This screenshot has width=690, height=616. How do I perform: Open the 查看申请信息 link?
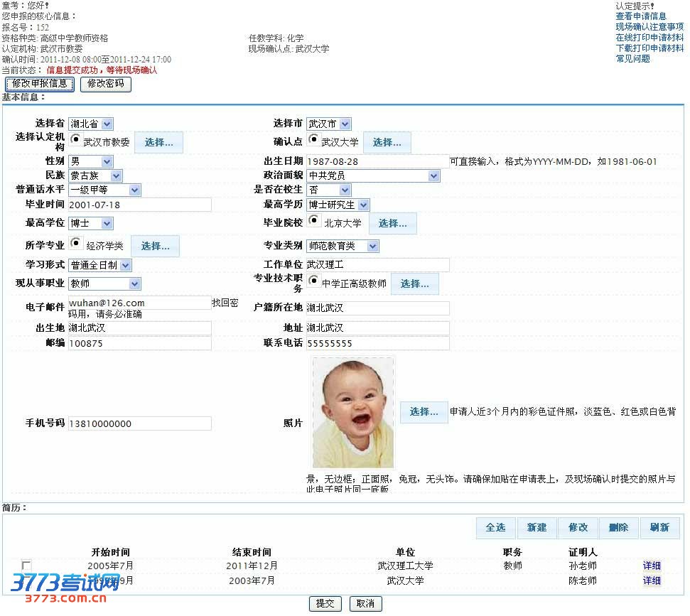tap(641, 16)
